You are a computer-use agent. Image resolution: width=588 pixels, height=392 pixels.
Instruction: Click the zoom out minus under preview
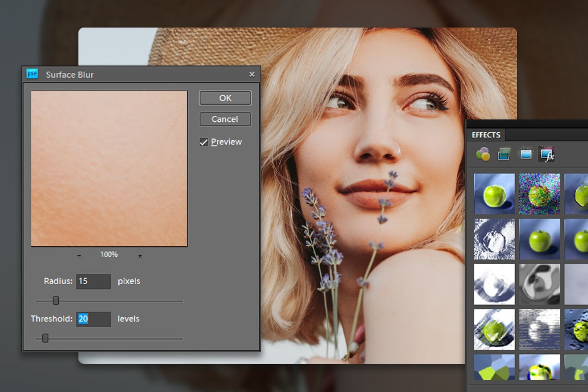coord(80,255)
